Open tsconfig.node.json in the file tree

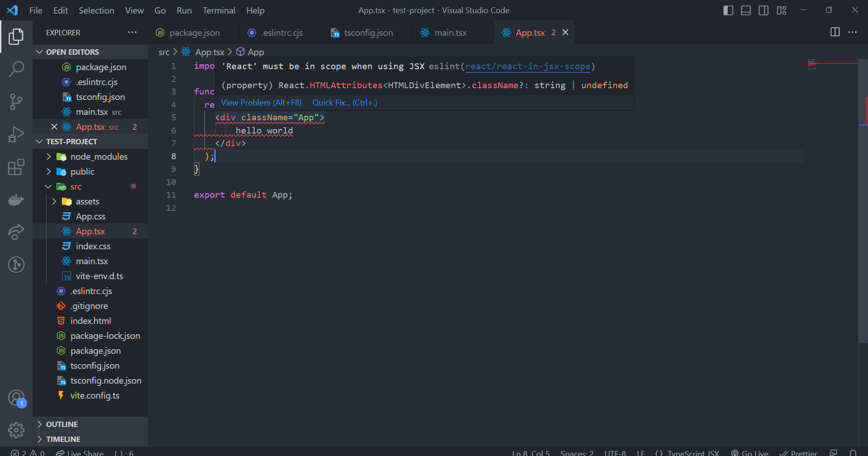(90, 380)
